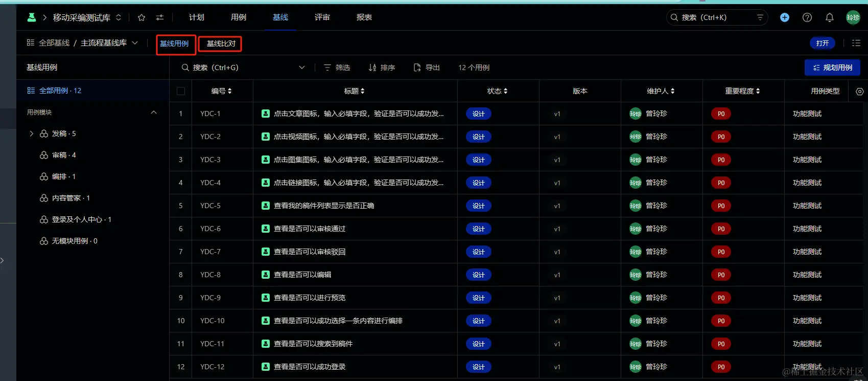
Task: Click the 筛选 filter tool
Action: (337, 68)
